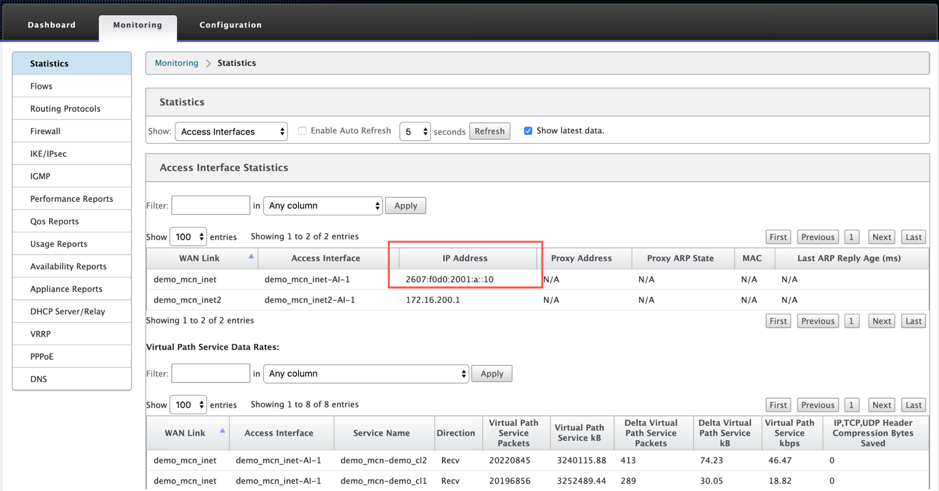Open Routing Protocols sidebar item

click(72, 109)
